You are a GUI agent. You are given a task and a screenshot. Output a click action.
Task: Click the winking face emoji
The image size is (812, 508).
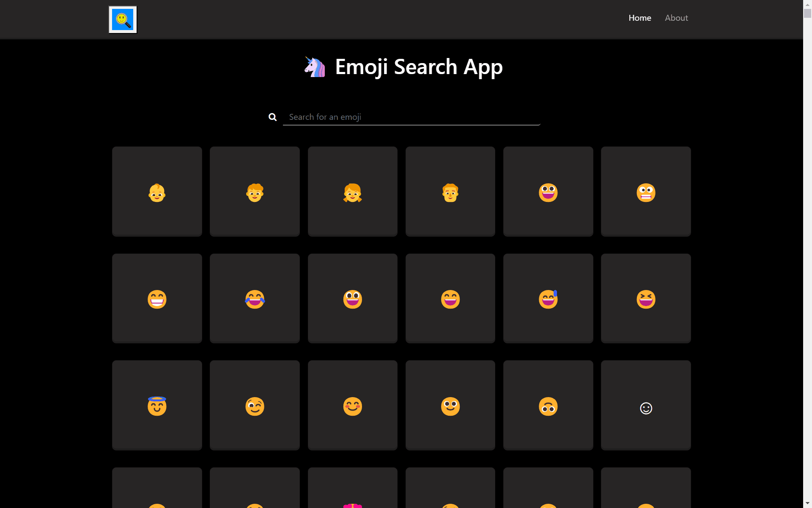pos(255,405)
